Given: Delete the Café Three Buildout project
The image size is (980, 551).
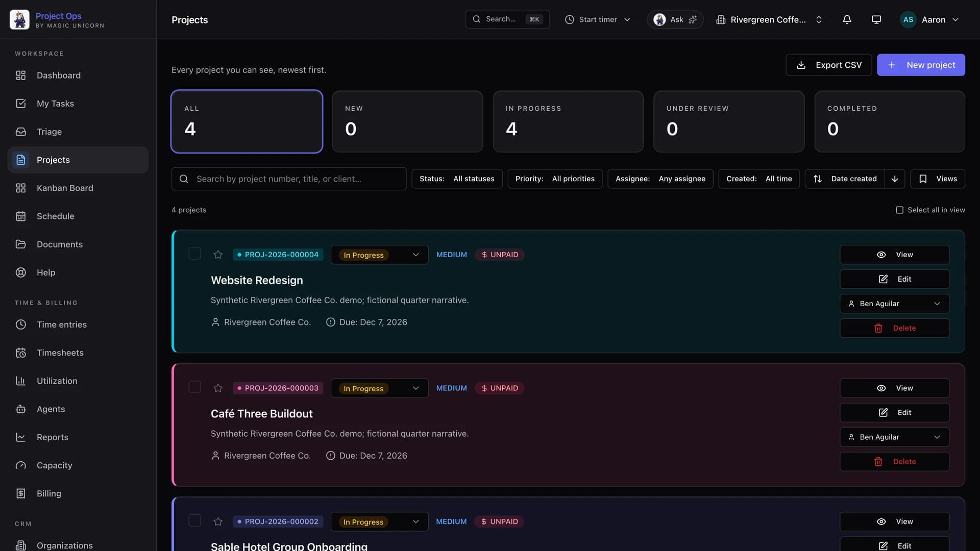Looking at the screenshot, I should click(x=894, y=462).
